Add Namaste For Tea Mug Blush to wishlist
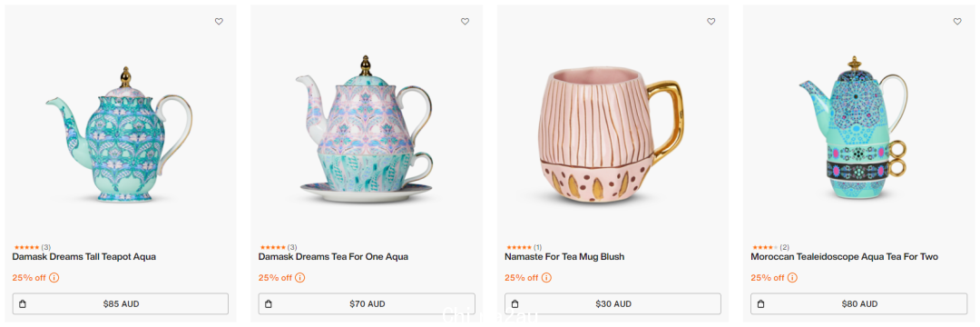 pyautogui.click(x=711, y=21)
